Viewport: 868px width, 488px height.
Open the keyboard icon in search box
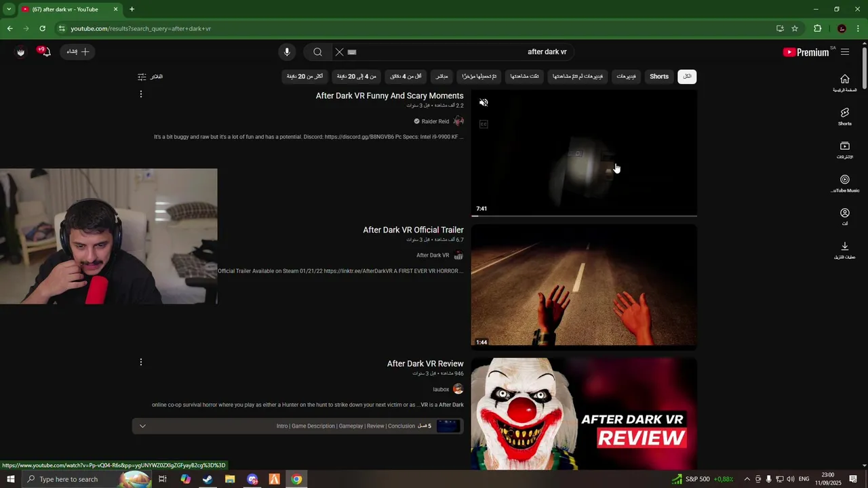tap(352, 52)
